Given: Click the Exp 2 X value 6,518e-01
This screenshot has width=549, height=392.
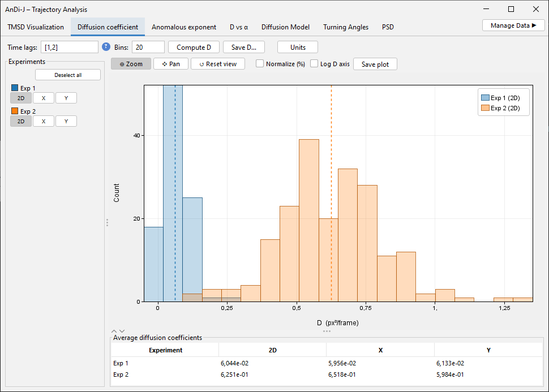Looking at the screenshot, I should coord(342,374).
